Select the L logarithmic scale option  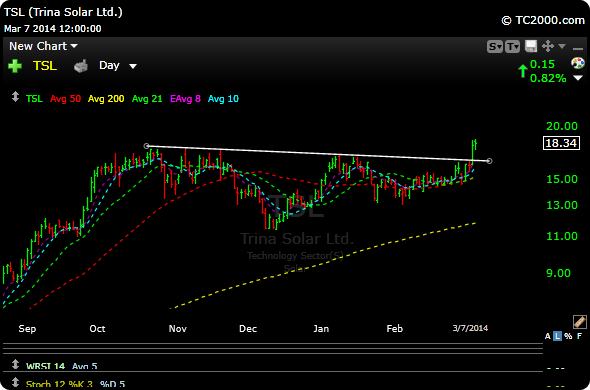pos(558,336)
